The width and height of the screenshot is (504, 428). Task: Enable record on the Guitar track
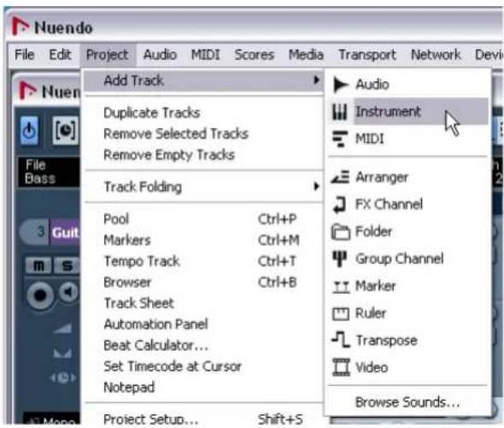[x=40, y=296]
